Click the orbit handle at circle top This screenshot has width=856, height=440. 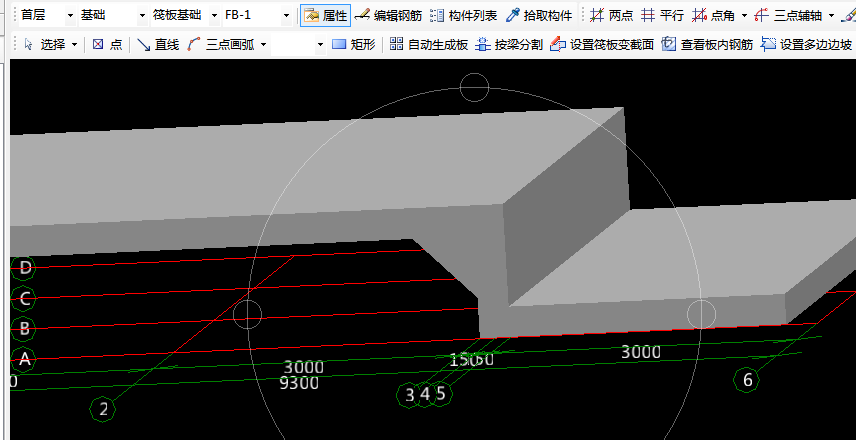[474, 87]
